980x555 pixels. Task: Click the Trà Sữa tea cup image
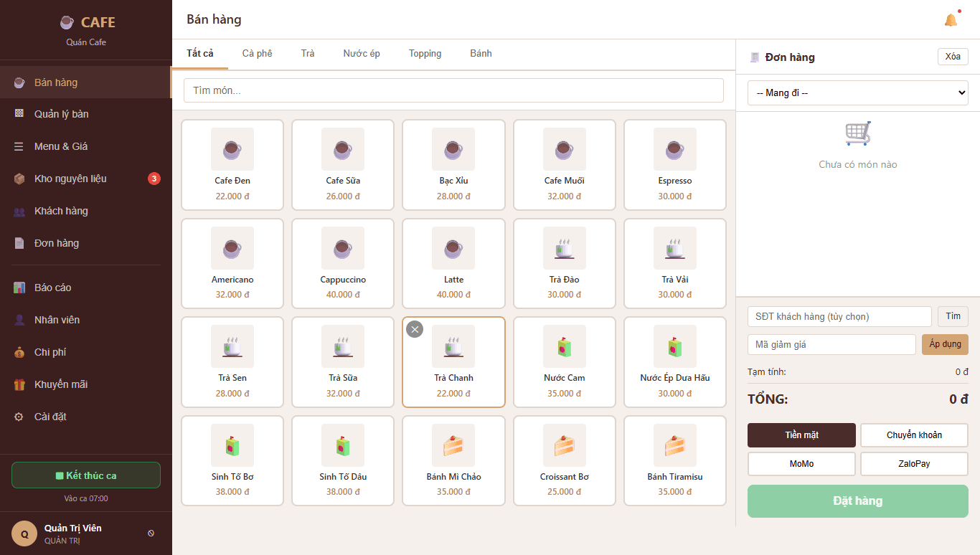[x=343, y=346]
